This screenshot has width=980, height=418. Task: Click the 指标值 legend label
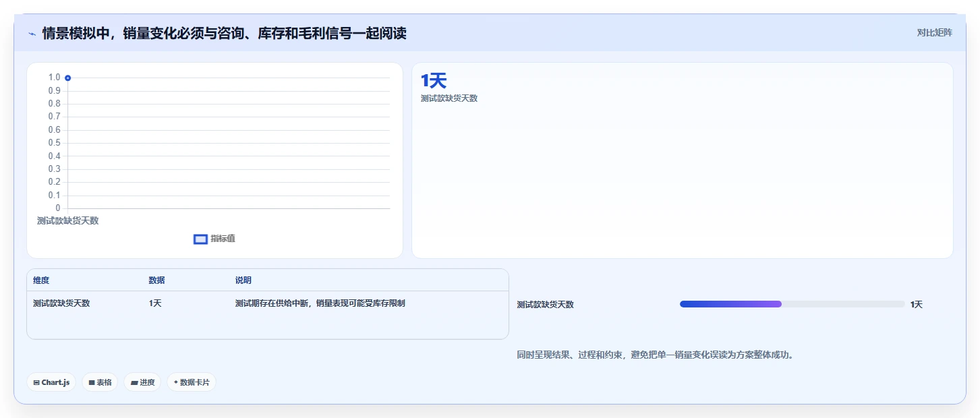pyautogui.click(x=223, y=239)
